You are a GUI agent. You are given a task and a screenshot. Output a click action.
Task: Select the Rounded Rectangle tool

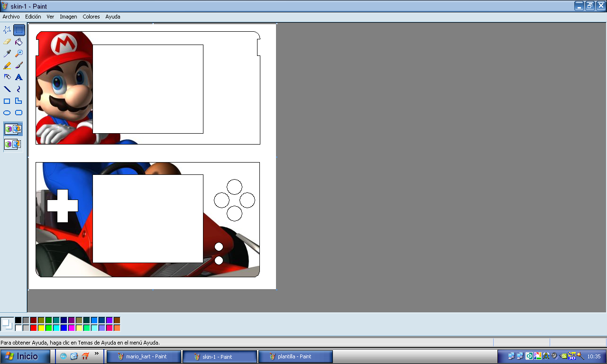click(19, 113)
